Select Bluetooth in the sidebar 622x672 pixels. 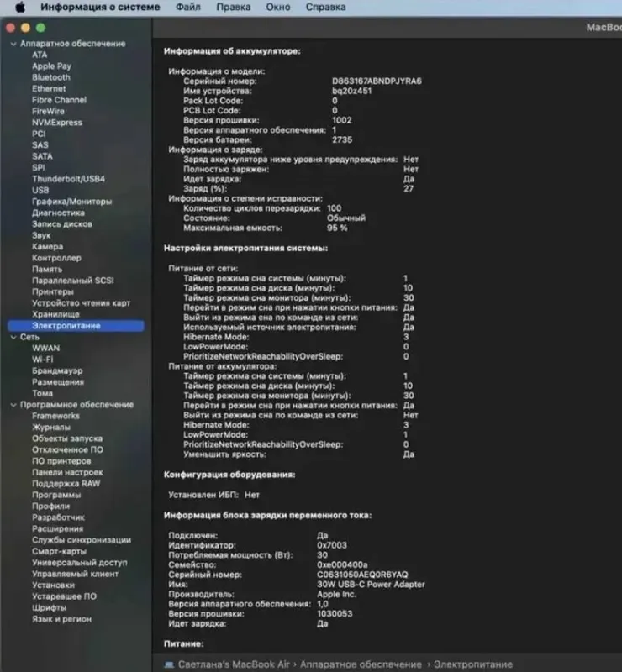(51, 77)
